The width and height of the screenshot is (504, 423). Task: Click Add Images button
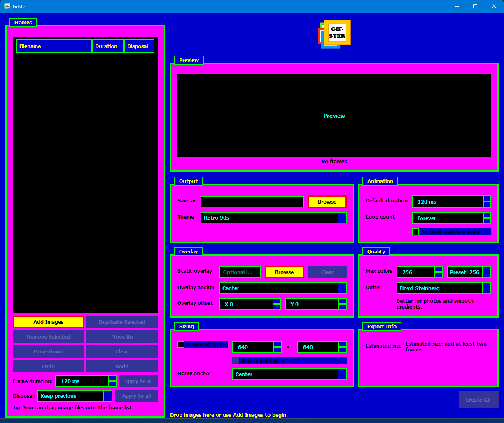pos(48,322)
